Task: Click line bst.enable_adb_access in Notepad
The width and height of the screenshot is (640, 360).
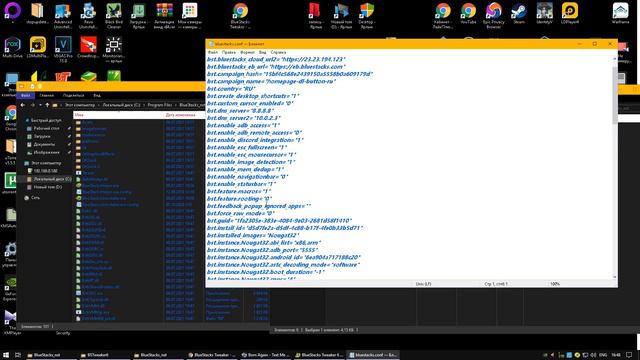Action: tap(243, 125)
